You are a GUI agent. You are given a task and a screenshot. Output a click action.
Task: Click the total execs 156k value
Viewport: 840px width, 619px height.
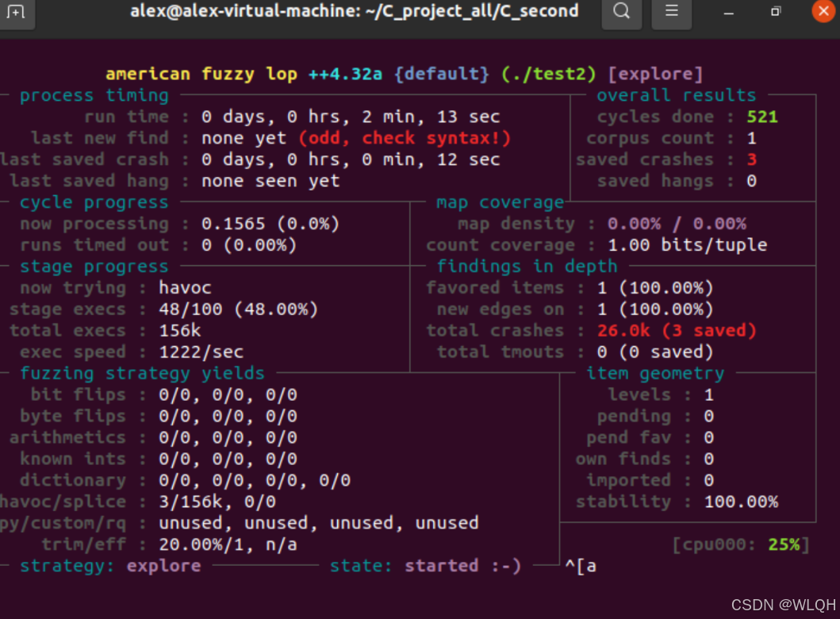point(180,331)
